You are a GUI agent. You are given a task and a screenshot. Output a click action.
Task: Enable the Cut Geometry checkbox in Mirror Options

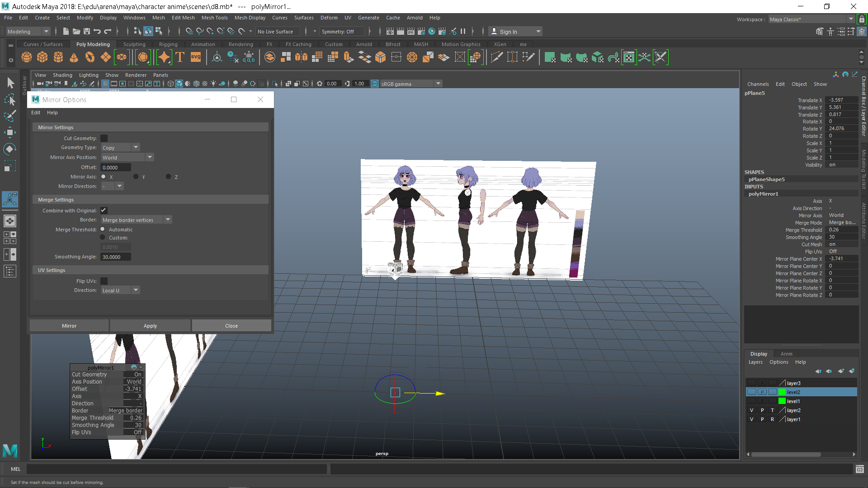pos(104,138)
